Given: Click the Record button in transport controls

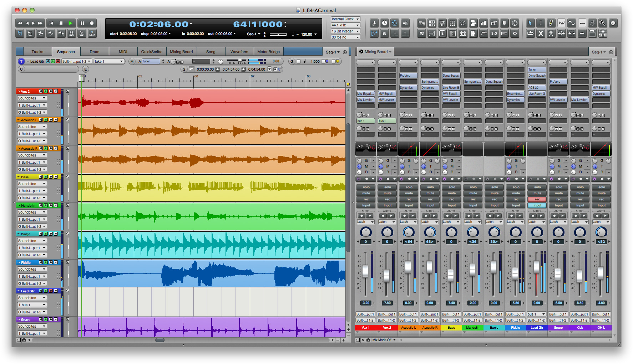Looking at the screenshot, I should coord(92,23).
